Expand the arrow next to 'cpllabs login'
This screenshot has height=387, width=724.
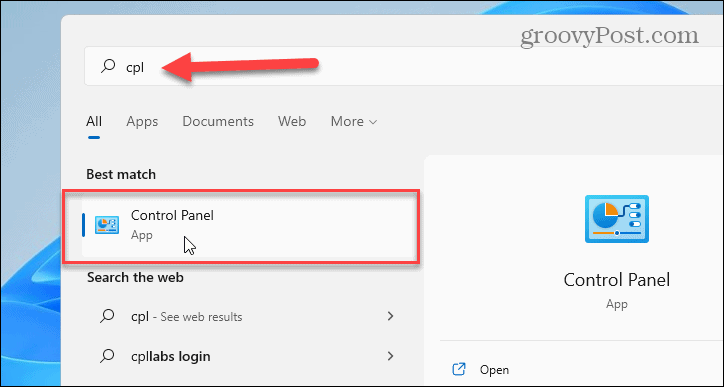click(391, 356)
